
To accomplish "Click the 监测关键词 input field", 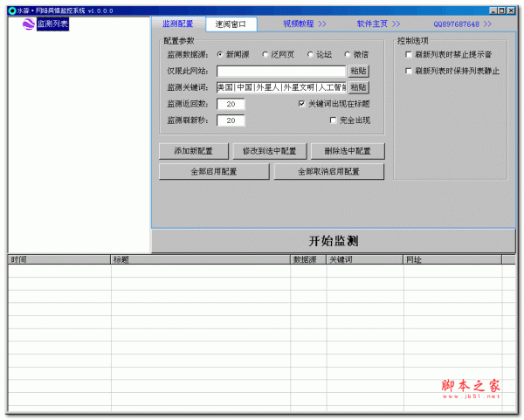I will 280,87.
